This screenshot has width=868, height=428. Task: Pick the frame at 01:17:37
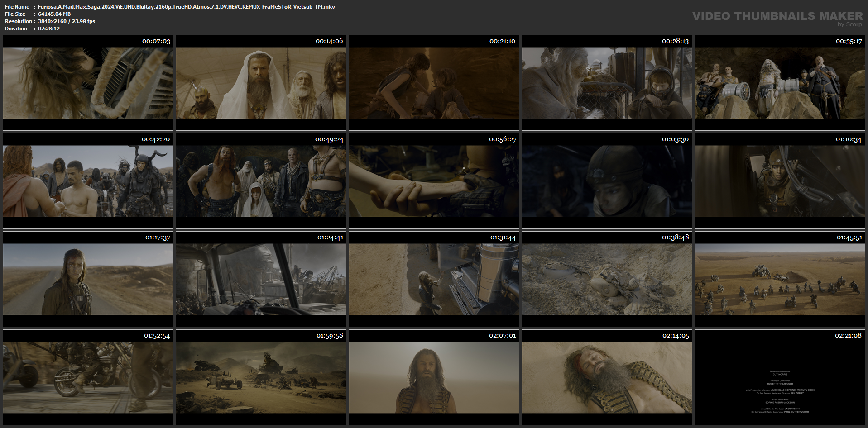[88, 279]
